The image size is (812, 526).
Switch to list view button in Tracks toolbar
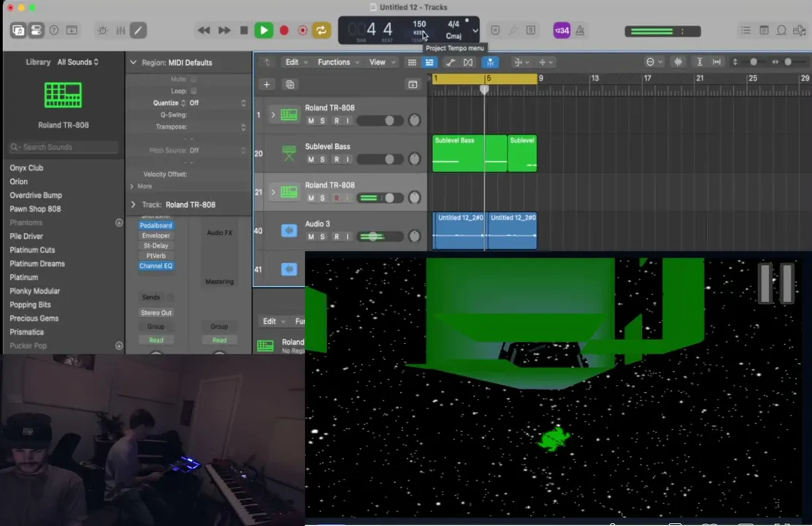tap(429, 62)
